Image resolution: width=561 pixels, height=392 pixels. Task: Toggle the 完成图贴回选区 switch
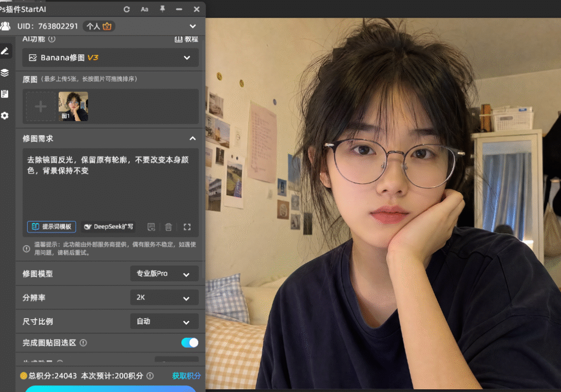point(190,343)
